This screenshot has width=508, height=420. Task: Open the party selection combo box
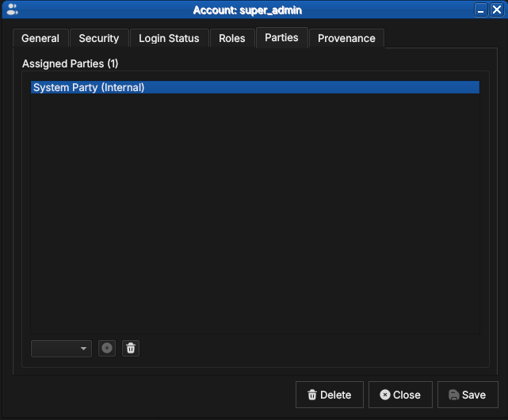[x=61, y=349]
